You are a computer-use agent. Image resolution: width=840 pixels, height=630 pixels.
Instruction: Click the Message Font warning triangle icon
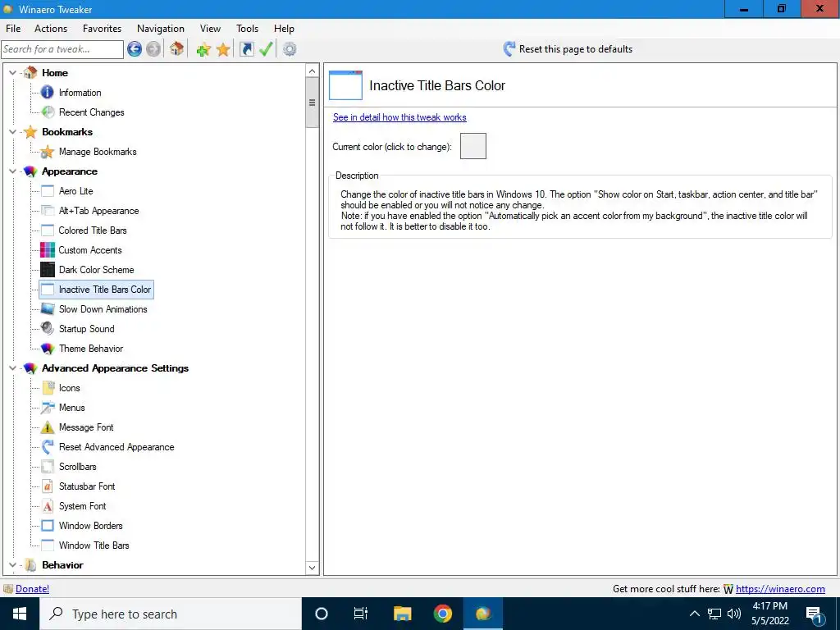pos(47,427)
